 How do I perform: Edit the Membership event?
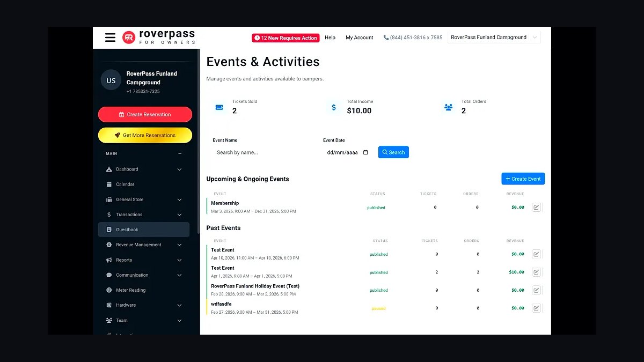click(x=536, y=208)
